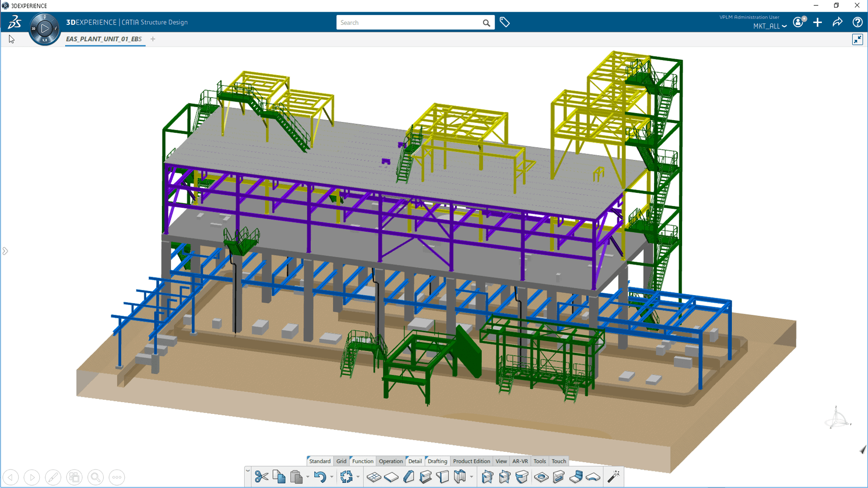Viewport: 868px width, 488px height.
Task: Expand the left side panel chevron
Action: pyautogui.click(x=5, y=251)
